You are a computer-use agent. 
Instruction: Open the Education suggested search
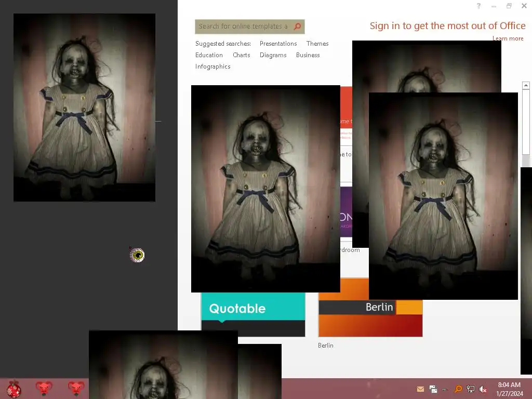coord(209,55)
